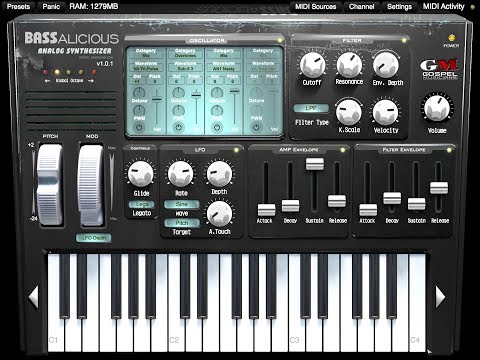Click oscillator 1 Vol fader

(x=157, y=99)
